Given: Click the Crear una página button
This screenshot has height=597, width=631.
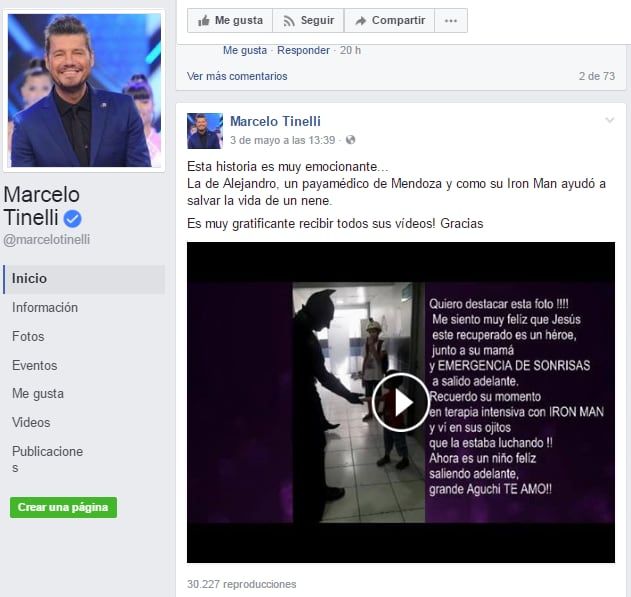Looking at the screenshot, I should 64,507.
